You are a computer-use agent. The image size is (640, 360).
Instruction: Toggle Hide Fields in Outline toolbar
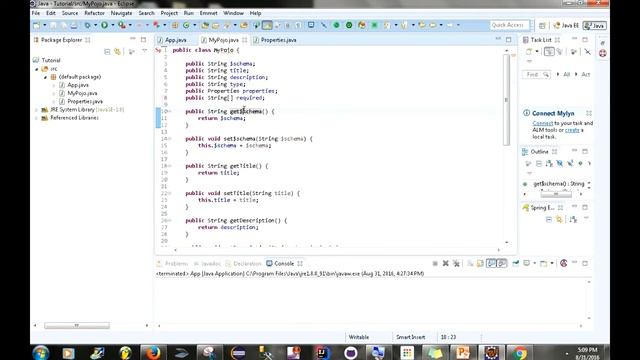(560, 164)
